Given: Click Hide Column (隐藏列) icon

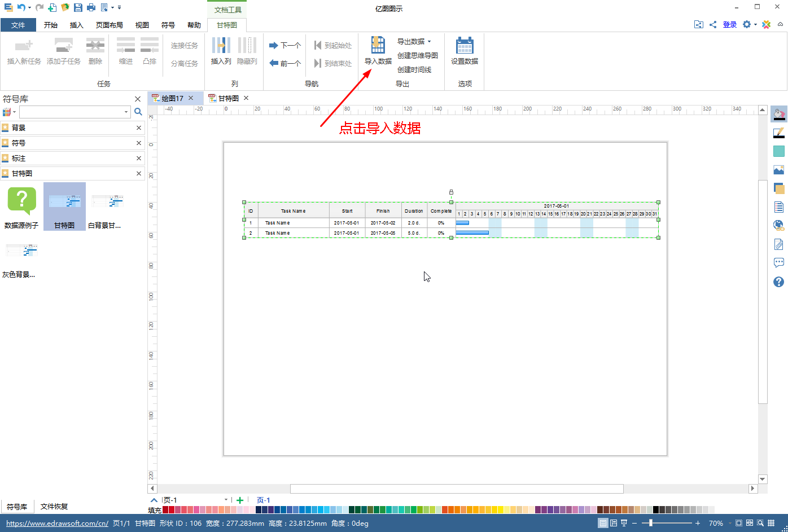Looking at the screenshot, I should coord(247,45).
